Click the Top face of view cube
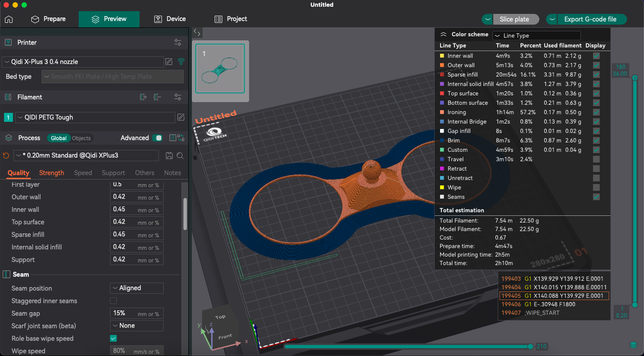This screenshot has height=356, width=644. point(220,317)
